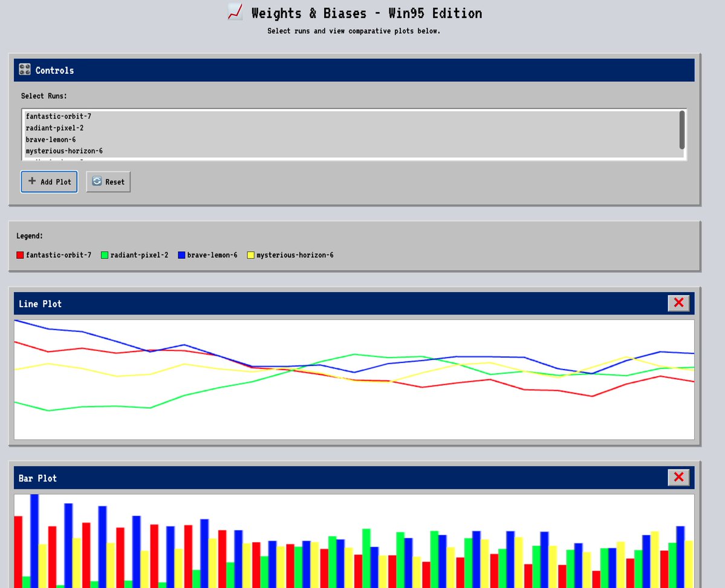Image resolution: width=725 pixels, height=588 pixels.
Task: Close the Bar Plot panel
Action: point(678,477)
